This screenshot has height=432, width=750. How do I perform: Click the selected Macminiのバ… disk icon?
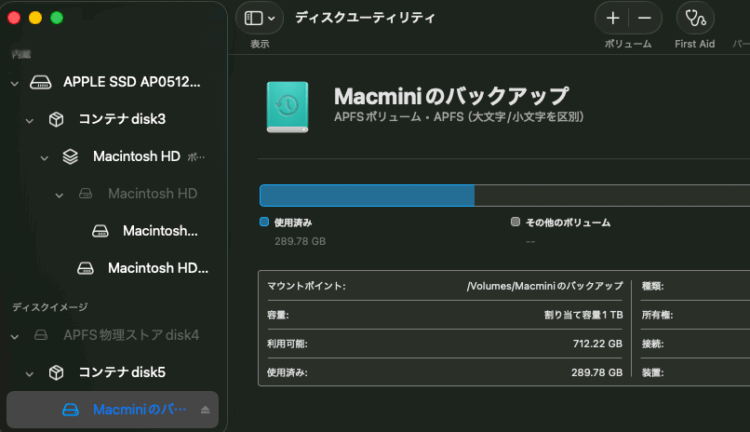[x=70, y=410]
